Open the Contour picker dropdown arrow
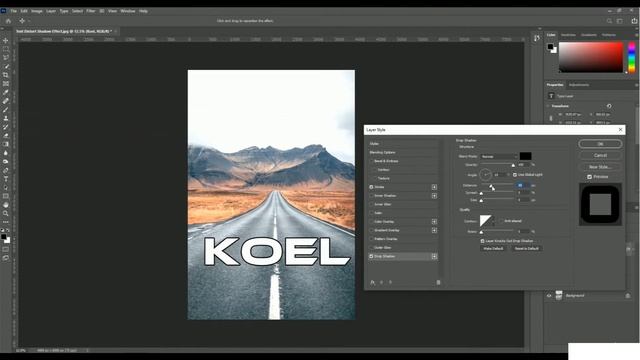Viewport: 640px width, 360px height. [493, 221]
